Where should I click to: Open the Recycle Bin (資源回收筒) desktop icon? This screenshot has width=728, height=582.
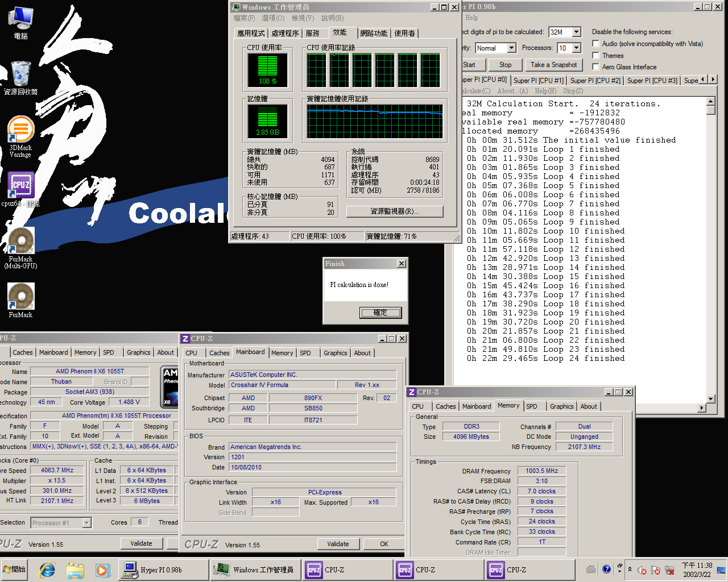click(x=20, y=77)
